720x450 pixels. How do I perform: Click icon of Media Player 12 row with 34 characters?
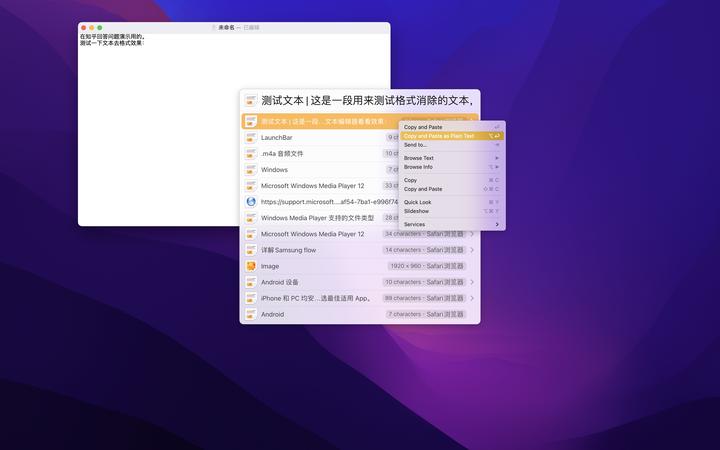[251, 234]
